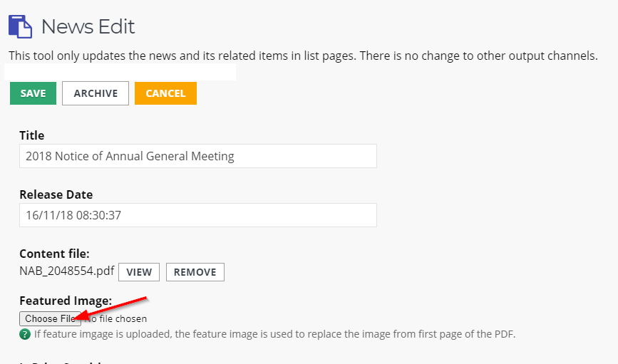This screenshot has width=618, height=364.
Task: Click the 'Featured Image:' label
Action: point(66,301)
